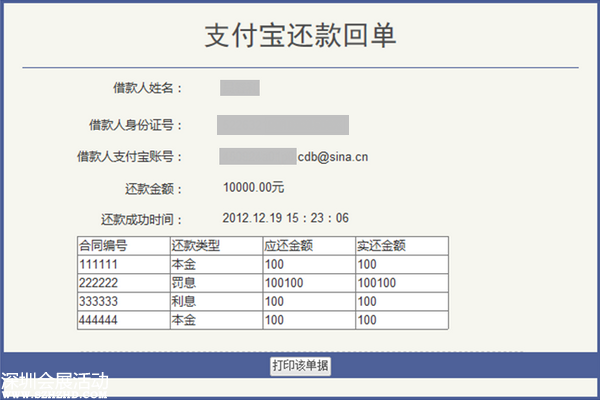Click 应还金额 value 100 in row 444444
This screenshot has height=400, width=600.
click(x=309, y=320)
